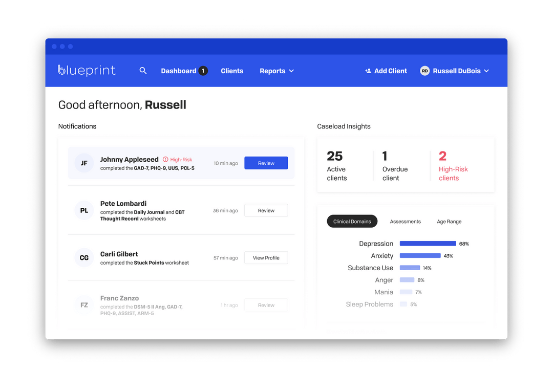553x392 pixels.
Task: Click the Depression 68% progress bar
Action: click(428, 244)
